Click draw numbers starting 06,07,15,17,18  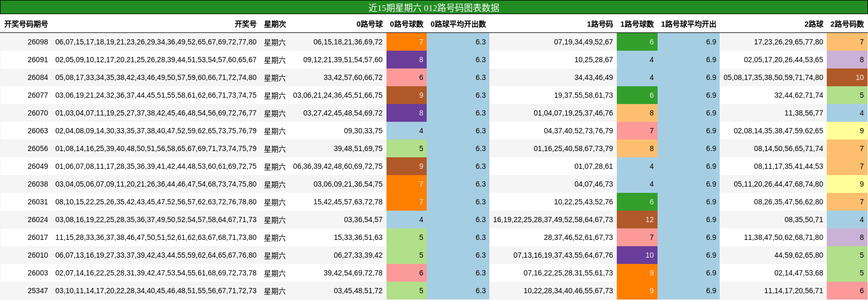pyautogui.click(x=156, y=42)
